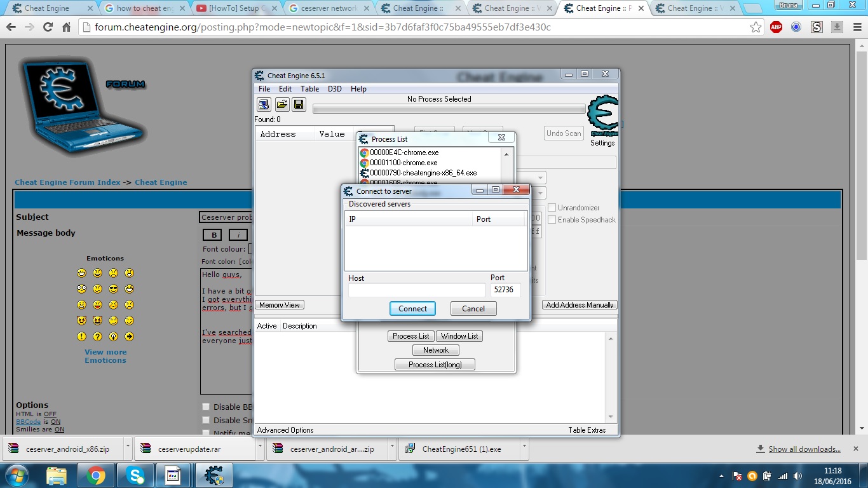Reload the forum page in Chrome
Viewport: 868px width, 488px height.
click(x=48, y=27)
